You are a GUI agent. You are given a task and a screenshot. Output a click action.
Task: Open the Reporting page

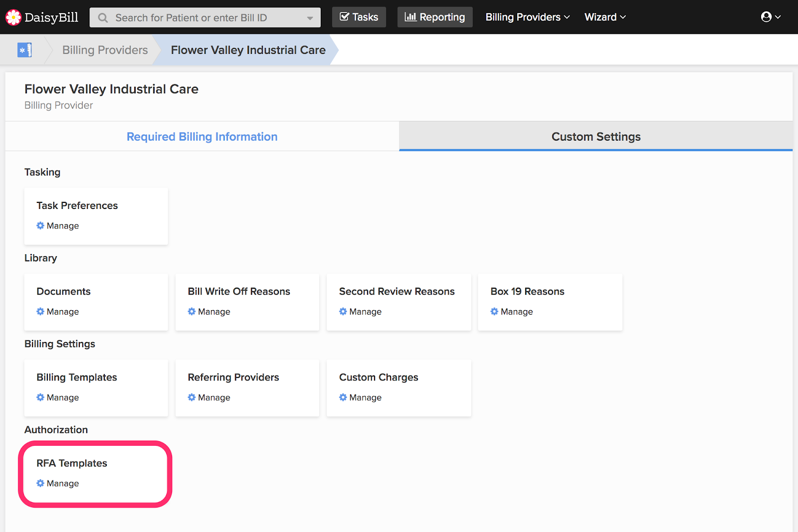[435, 17]
